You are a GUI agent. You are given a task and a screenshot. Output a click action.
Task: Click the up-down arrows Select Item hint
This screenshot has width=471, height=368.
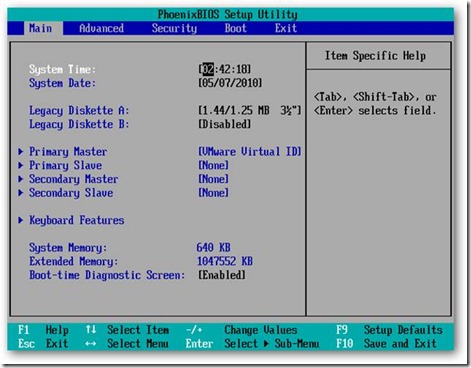127,330
